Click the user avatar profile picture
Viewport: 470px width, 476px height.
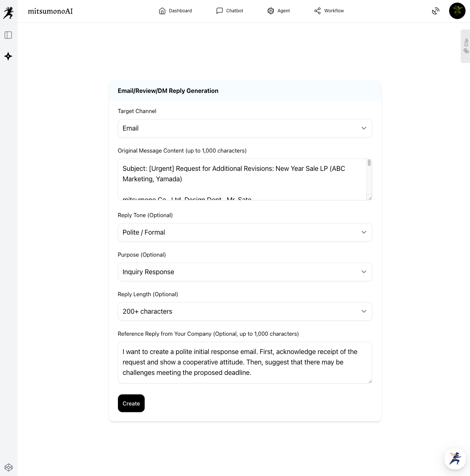457,11
